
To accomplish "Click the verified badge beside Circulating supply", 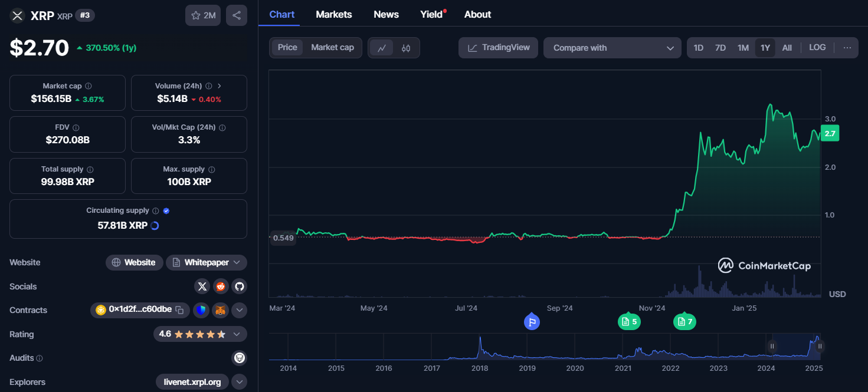I will tap(166, 210).
